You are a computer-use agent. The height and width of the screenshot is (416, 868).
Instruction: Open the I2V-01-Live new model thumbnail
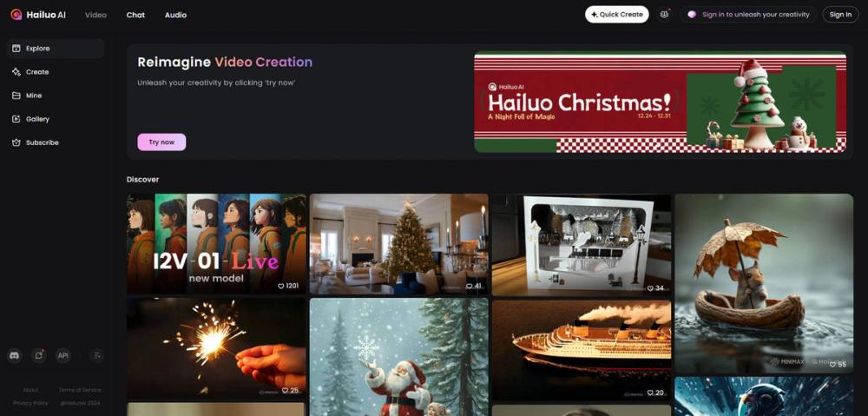coord(216,244)
